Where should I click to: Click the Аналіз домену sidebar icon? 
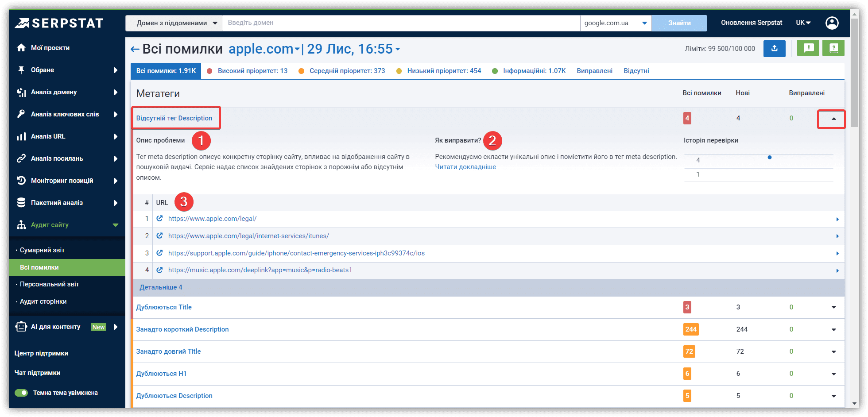pyautogui.click(x=21, y=92)
